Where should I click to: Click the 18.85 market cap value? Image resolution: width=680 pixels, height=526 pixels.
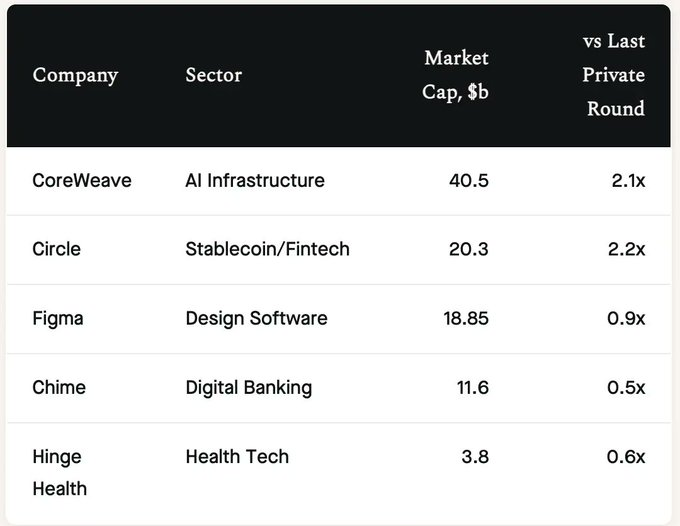[x=465, y=319]
